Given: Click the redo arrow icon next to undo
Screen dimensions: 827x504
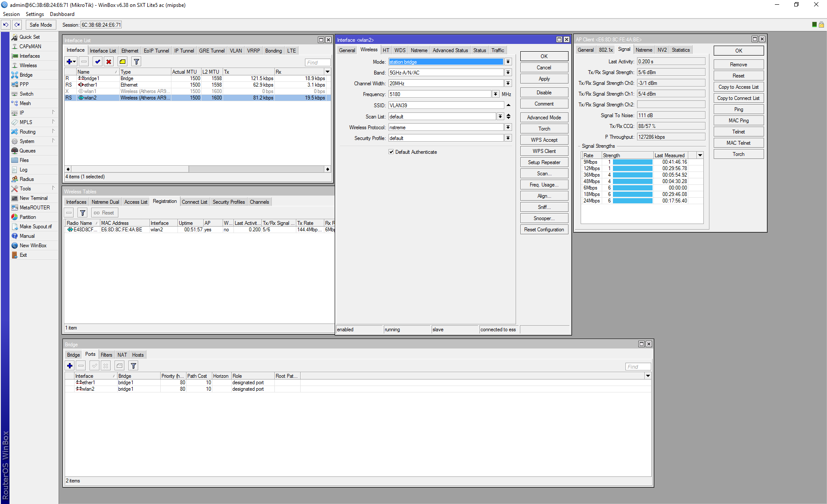Looking at the screenshot, I should pyautogui.click(x=17, y=25).
